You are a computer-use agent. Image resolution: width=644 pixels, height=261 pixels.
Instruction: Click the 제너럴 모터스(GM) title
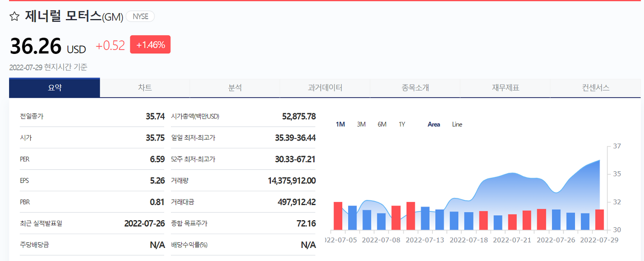[x=74, y=17]
